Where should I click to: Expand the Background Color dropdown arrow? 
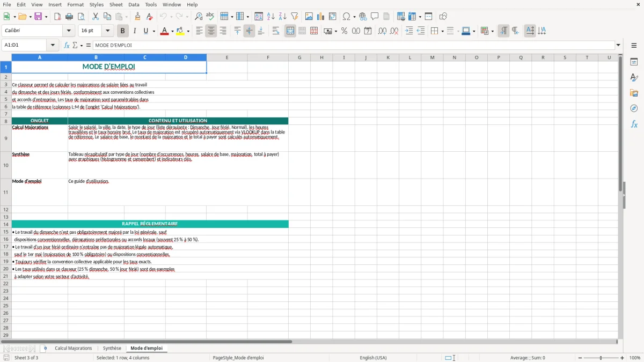(188, 31)
